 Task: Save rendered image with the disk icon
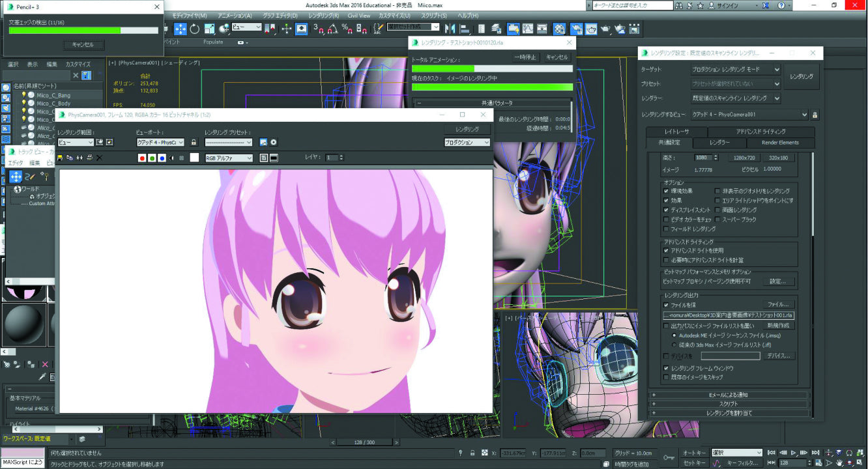coord(61,158)
